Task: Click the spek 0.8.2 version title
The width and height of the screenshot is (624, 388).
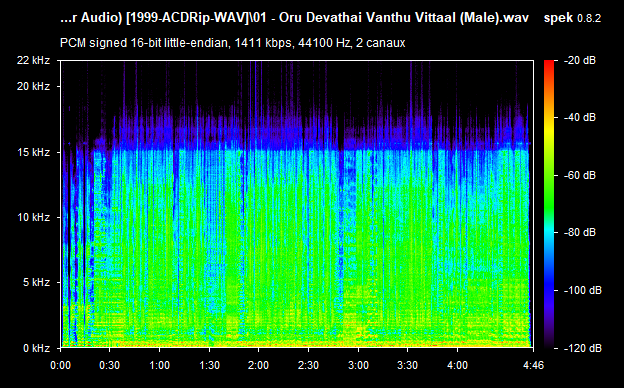Action: point(572,18)
